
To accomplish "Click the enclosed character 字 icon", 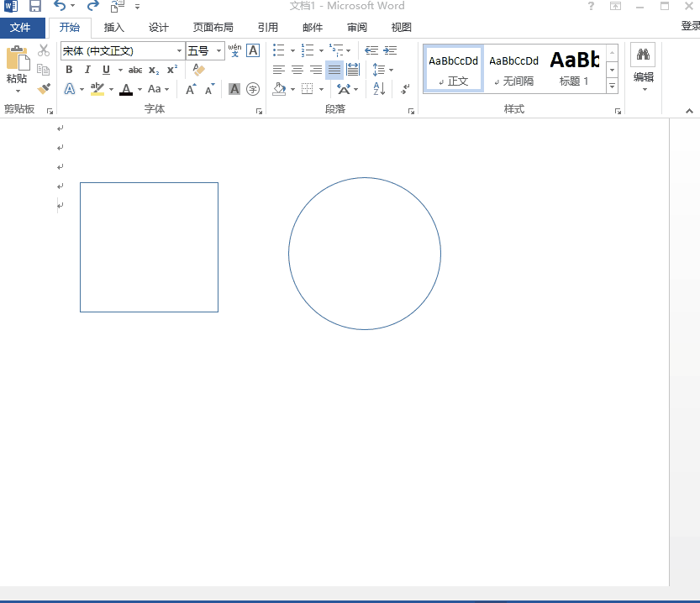I will [x=253, y=89].
